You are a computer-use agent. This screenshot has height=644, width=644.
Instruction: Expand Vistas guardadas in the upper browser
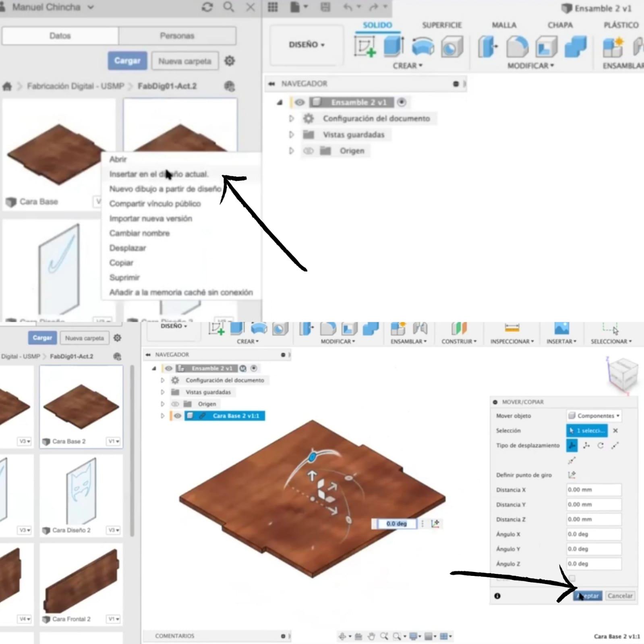tap(292, 135)
